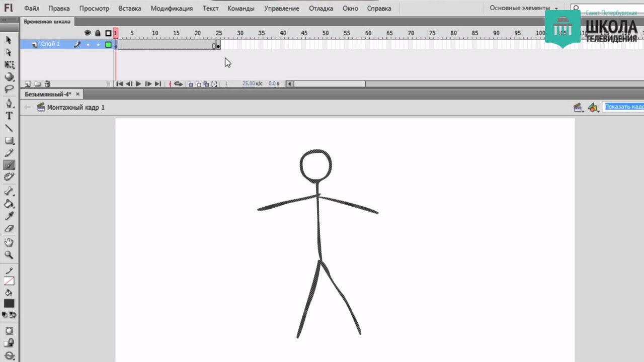644x362 pixels.
Task: Open Modify Markers options
Action: pos(214,84)
